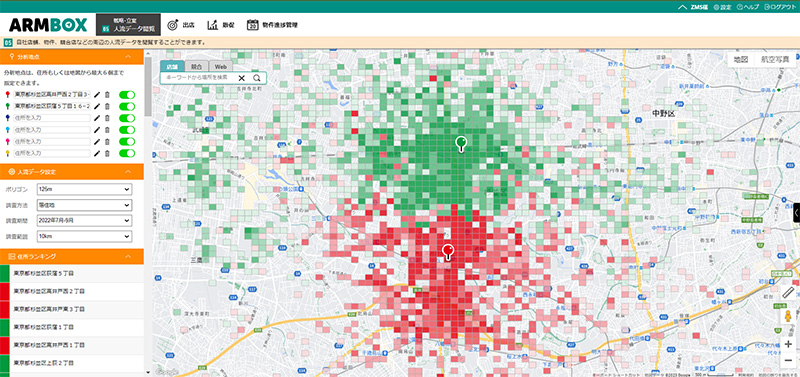Click the magnifier search icon in map search box
800x377 pixels.
(x=257, y=78)
